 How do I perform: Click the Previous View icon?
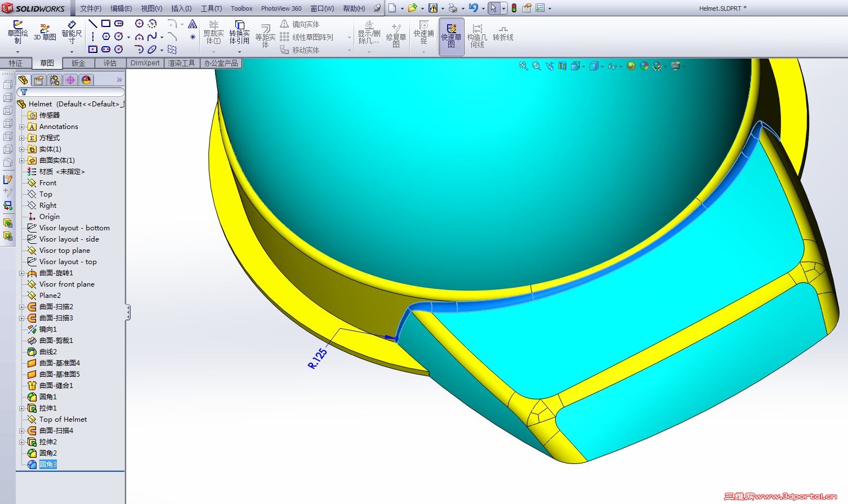click(x=550, y=66)
